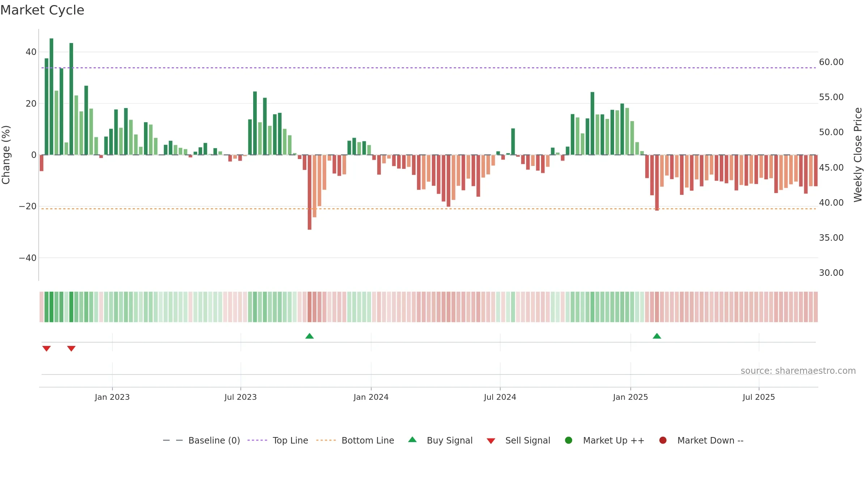
Task: Click the −40 change axis label
Action: tap(28, 258)
